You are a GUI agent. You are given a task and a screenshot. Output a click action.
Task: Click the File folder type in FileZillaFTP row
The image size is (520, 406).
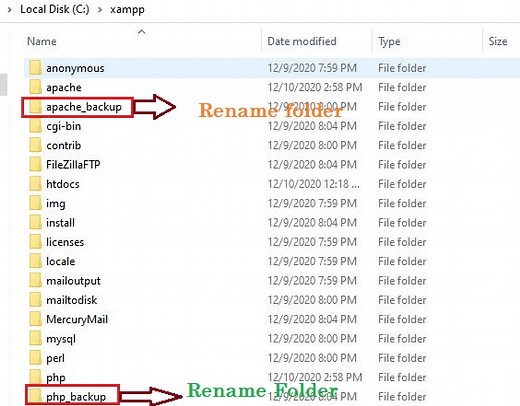click(402, 165)
